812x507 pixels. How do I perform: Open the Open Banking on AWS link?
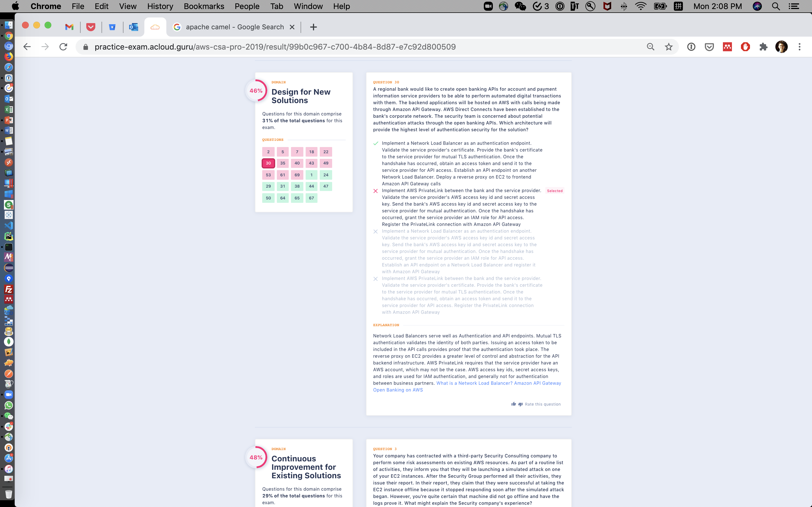(398, 390)
